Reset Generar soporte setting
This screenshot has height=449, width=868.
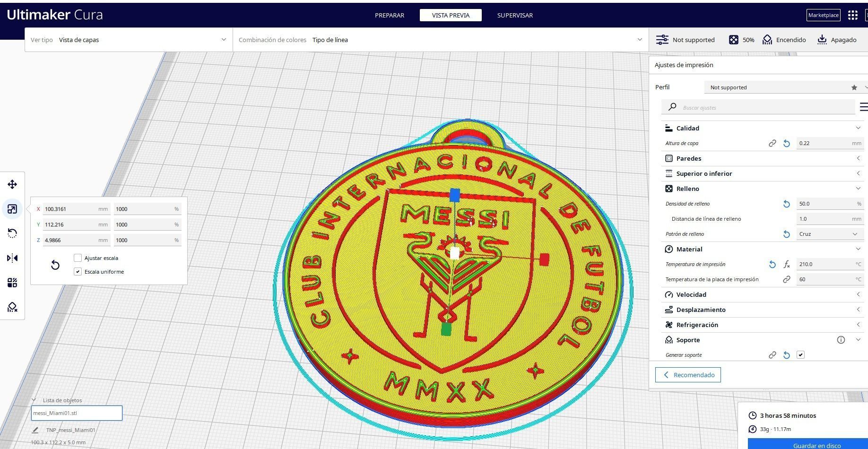(787, 355)
